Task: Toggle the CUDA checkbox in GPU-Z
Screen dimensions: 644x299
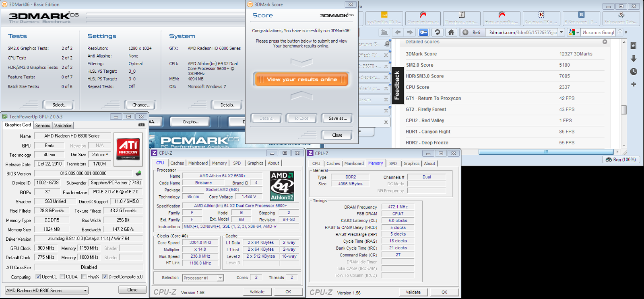Action: (62, 276)
